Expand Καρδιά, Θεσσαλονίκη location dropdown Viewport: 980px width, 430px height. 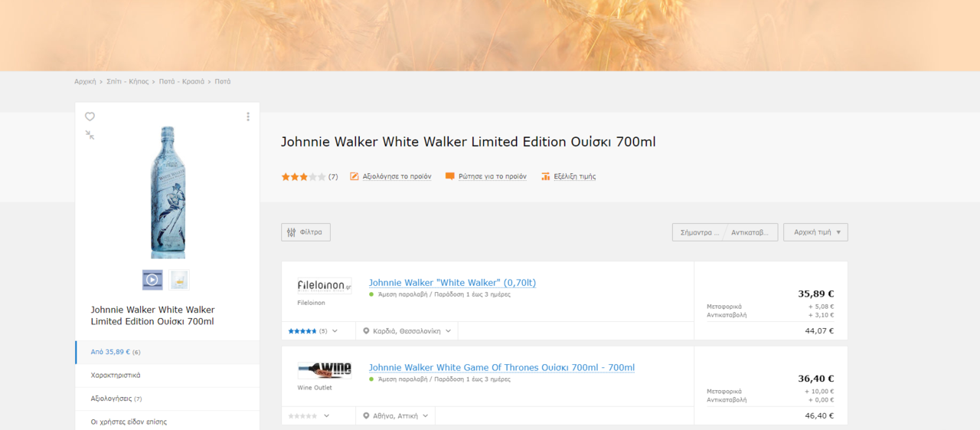click(407, 331)
